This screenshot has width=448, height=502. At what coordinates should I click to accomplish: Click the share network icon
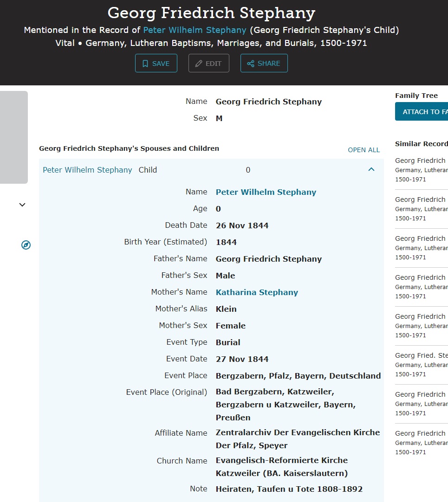(x=251, y=64)
